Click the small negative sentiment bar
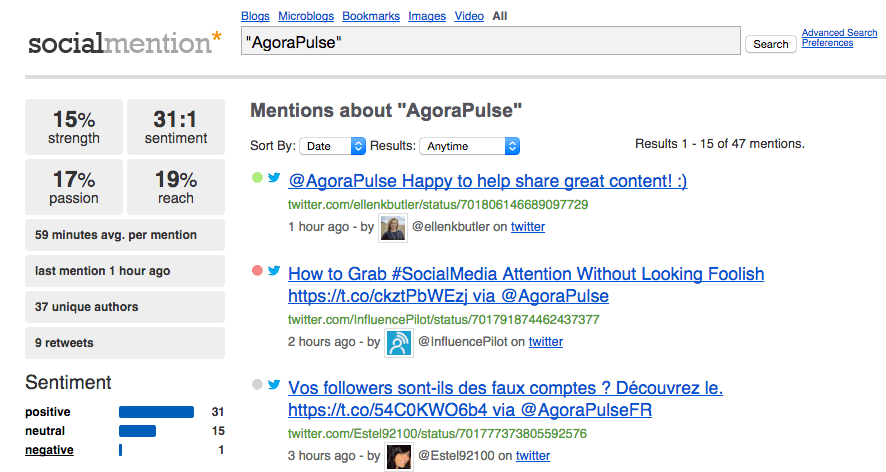The height and width of the screenshot is (472, 886). pyautogui.click(x=120, y=451)
